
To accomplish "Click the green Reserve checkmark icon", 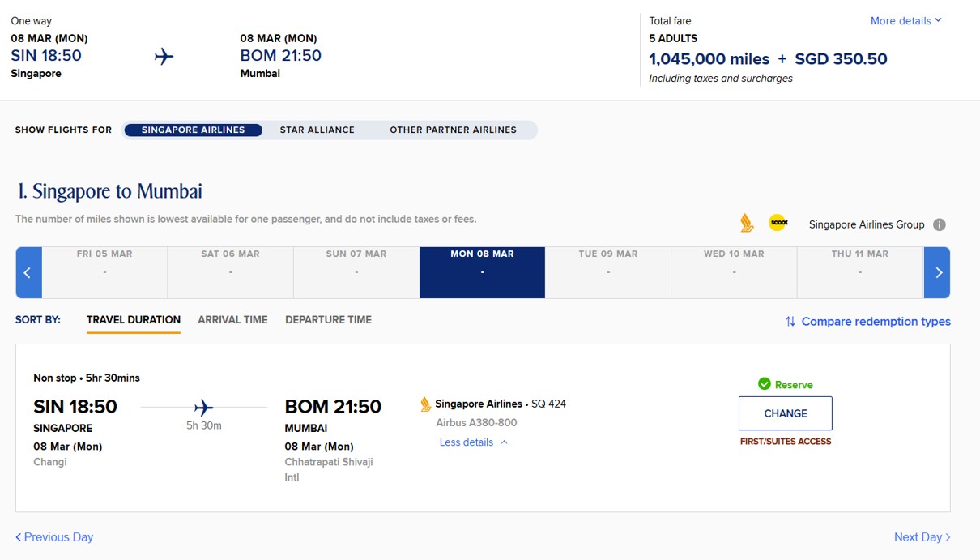I will (x=764, y=384).
